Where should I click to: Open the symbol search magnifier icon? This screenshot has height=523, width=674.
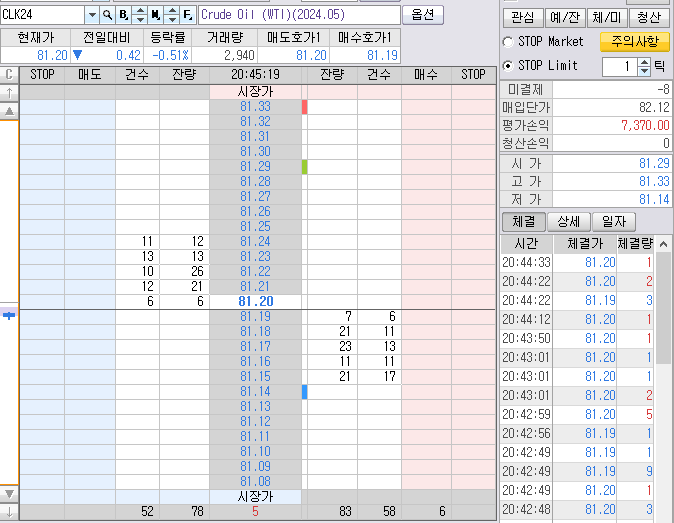coord(107,15)
